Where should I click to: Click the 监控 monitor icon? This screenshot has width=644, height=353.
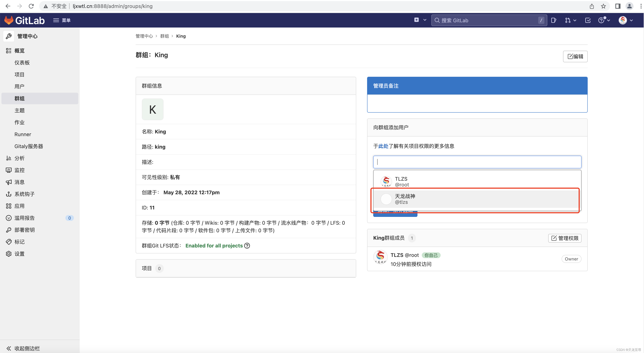(9, 170)
